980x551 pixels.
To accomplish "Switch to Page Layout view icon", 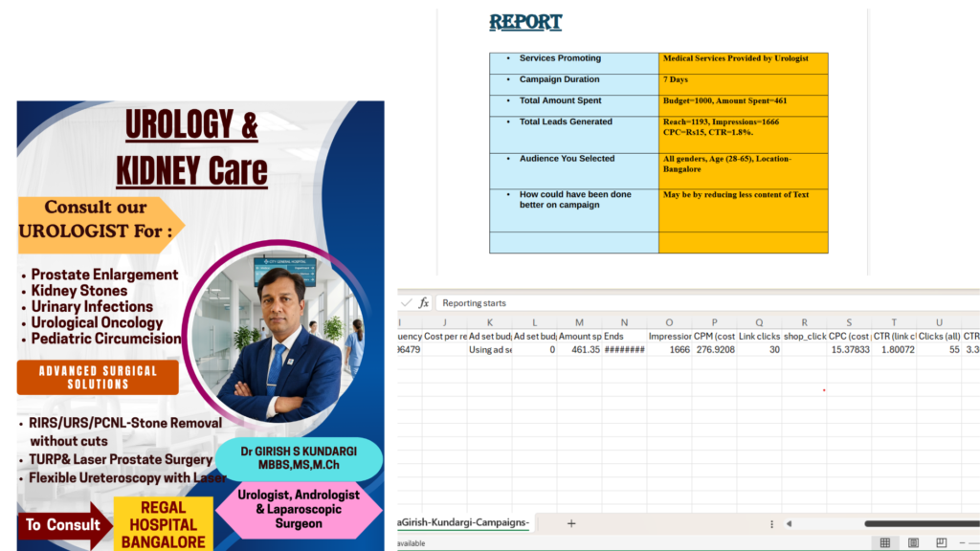I will [x=913, y=543].
